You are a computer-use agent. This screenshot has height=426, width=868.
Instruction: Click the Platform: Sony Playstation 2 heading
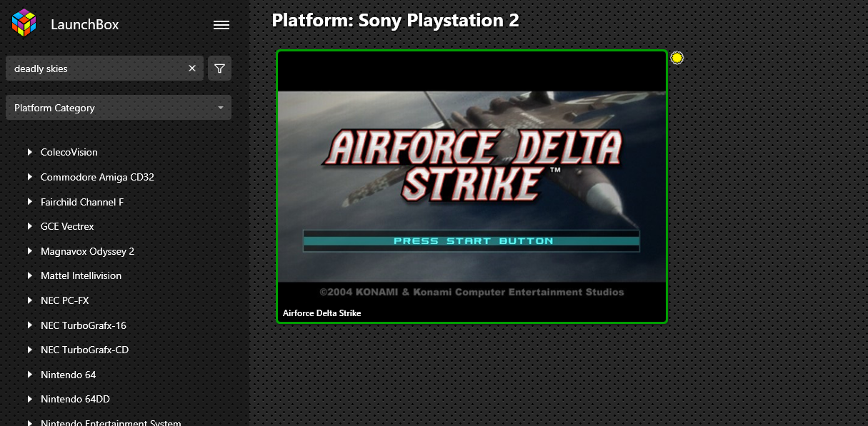pyautogui.click(x=396, y=21)
